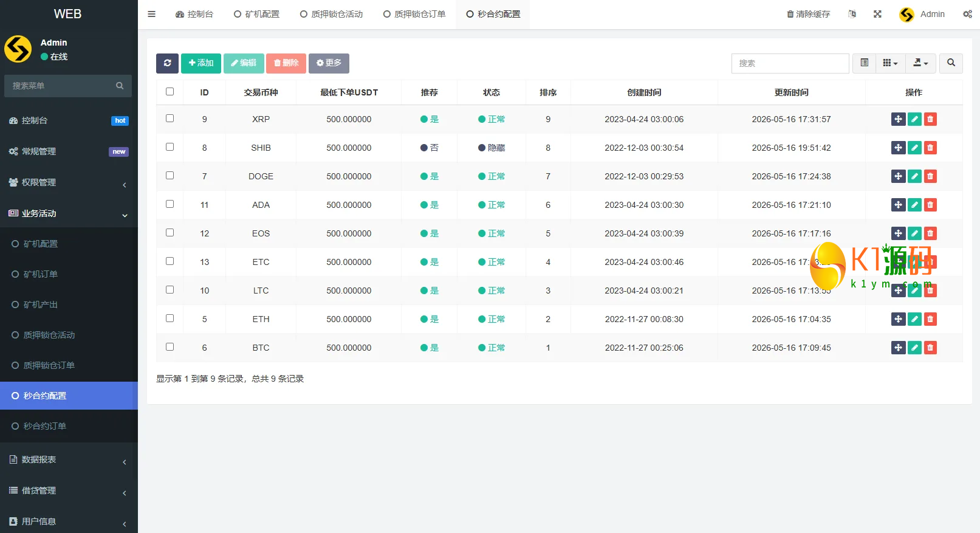Click 清除缓存 in the header

tap(808, 14)
